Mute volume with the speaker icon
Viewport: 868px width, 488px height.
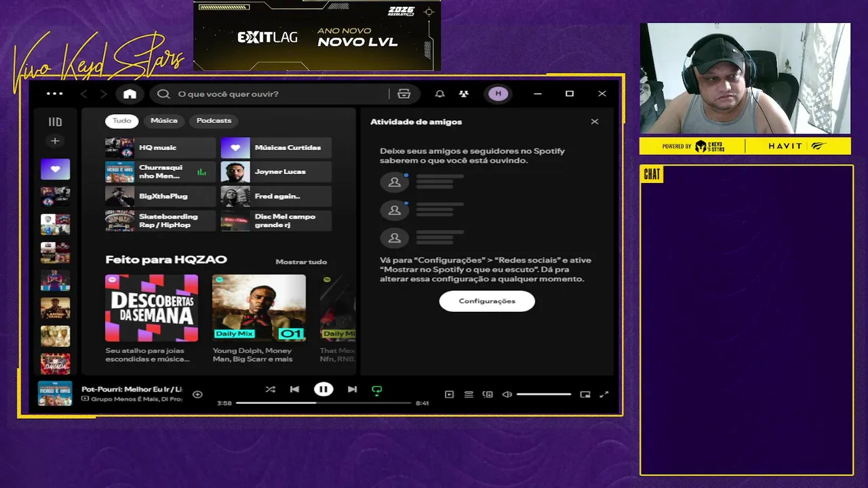pos(507,394)
